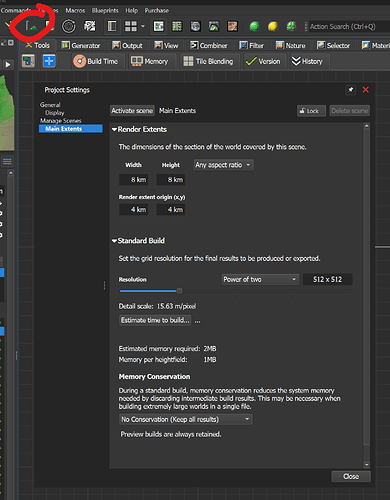The image size is (390, 500).
Task: Click the circular target icon in toolbar
Action: [69, 26]
